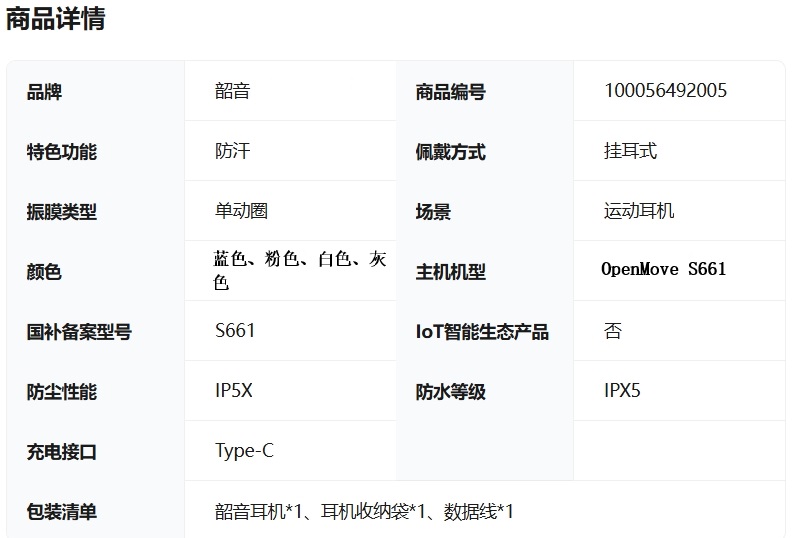Click the 单动圈 value
This screenshot has height=538, width=800.
(x=241, y=211)
